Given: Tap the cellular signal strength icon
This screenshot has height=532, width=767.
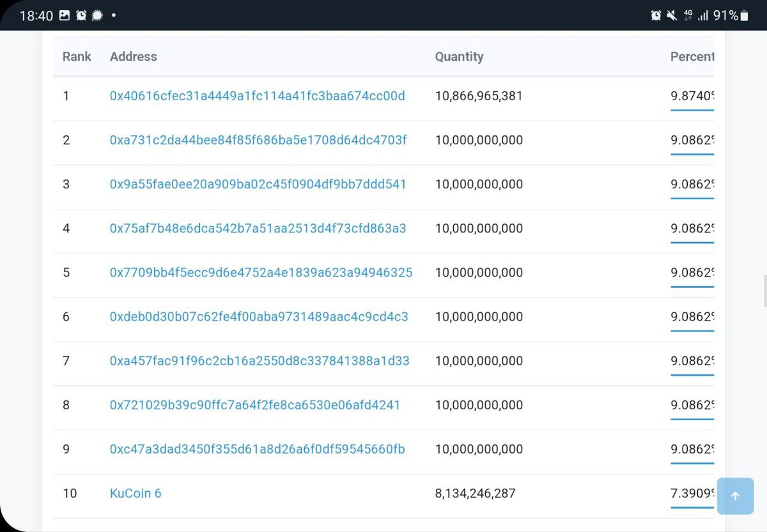Looking at the screenshot, I should [704, 15].
